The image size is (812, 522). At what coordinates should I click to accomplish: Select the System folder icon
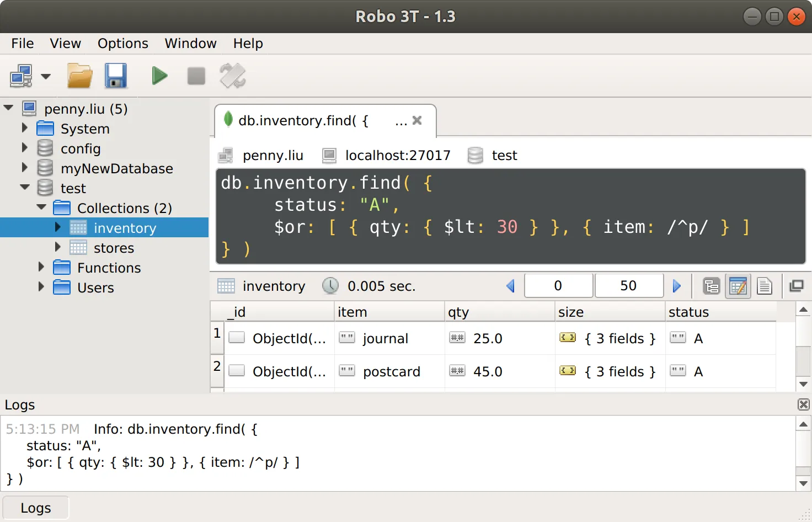(x=45, y=129)
